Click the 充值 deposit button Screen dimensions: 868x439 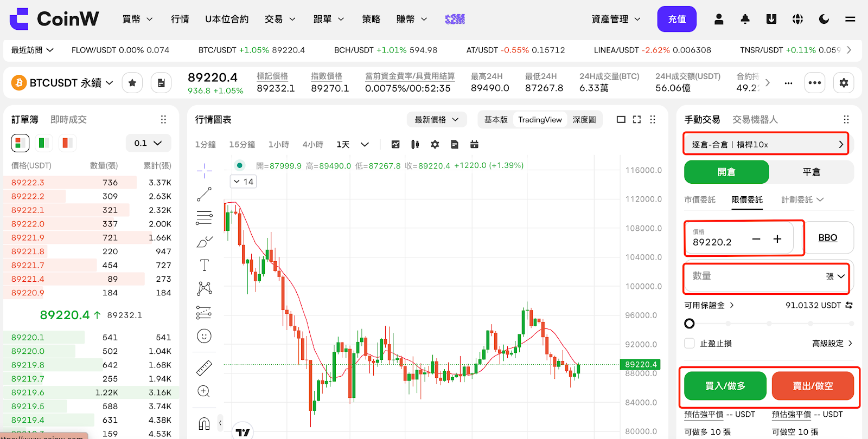point(676,20)
